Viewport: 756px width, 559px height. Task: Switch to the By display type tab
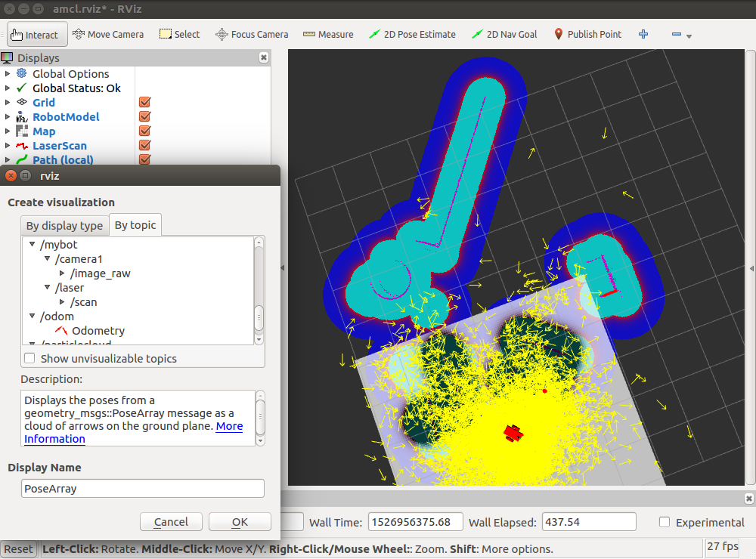(x=64, y=226)
